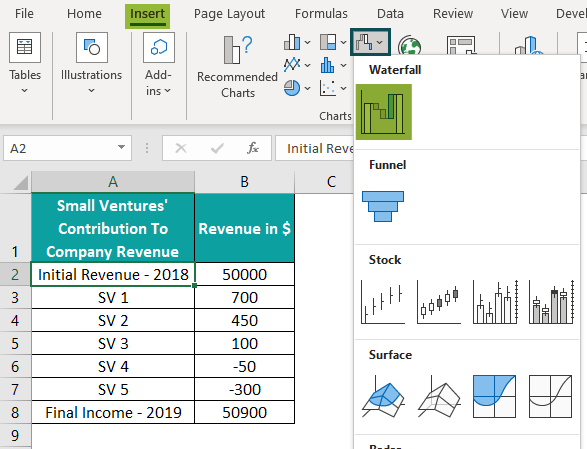Click cell 'Initial Revenue - 2018'
587x449 pixels.
pyautogui.click(x=113, y=274)
